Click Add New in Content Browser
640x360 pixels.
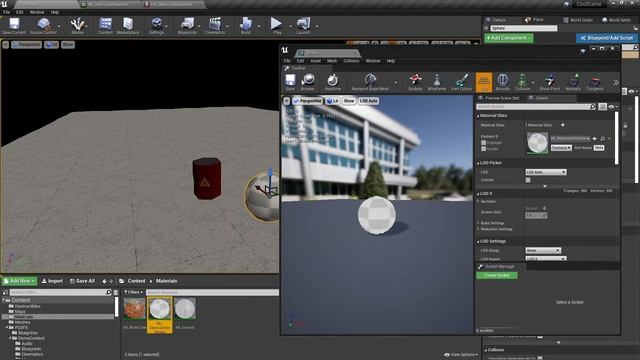click(x=19, y=281)
